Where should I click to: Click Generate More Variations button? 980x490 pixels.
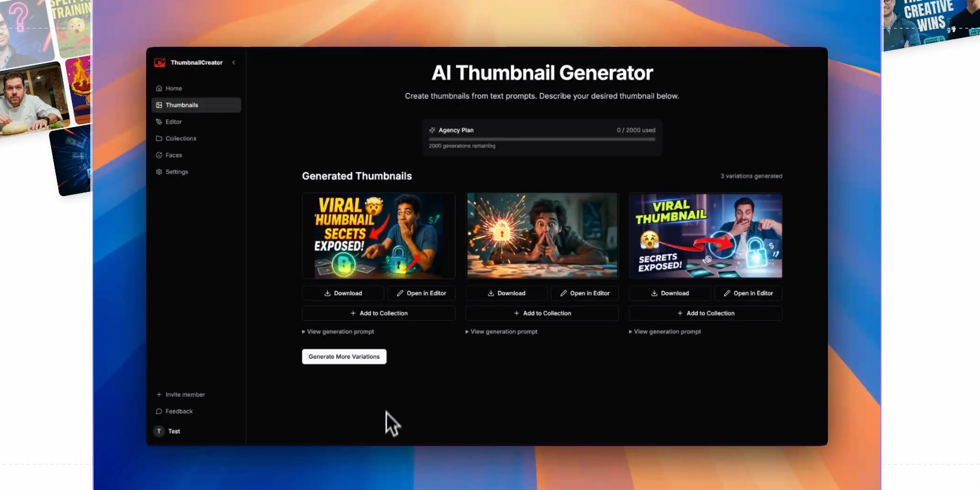coord(344,356)
